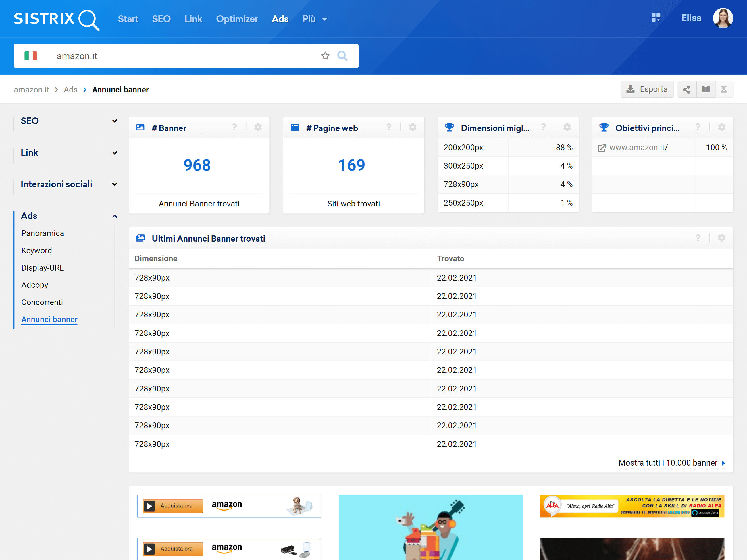Screen dimensions: 747x560
Task: Open Annunci banner in sidebar
Action: coord(49,319)
